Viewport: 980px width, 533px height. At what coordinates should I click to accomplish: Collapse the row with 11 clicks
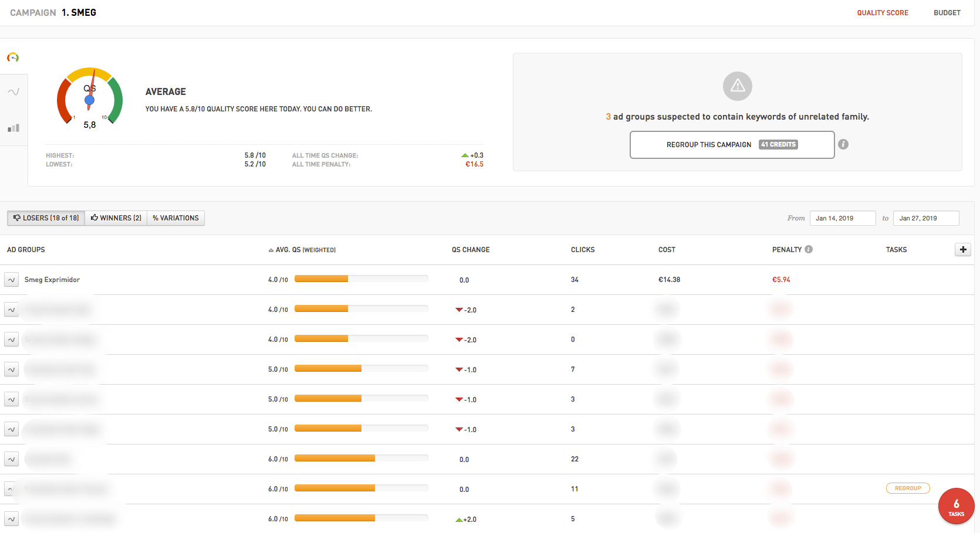click(10, 489)
